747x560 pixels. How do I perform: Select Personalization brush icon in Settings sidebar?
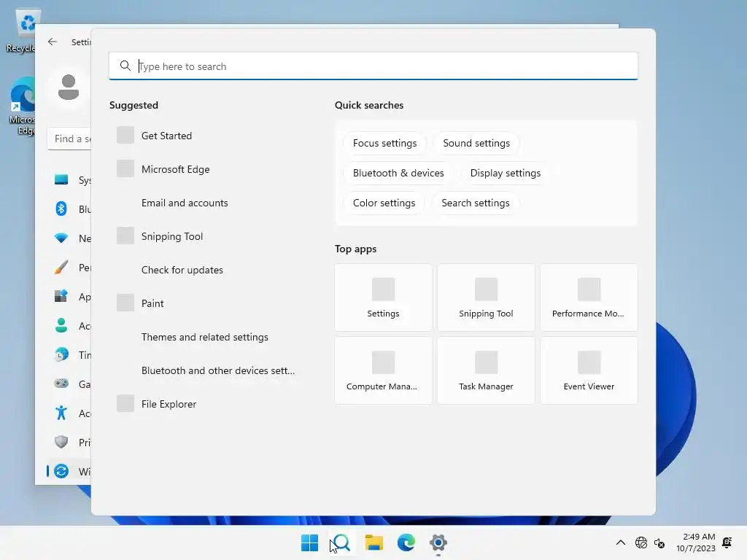[61, 267]
